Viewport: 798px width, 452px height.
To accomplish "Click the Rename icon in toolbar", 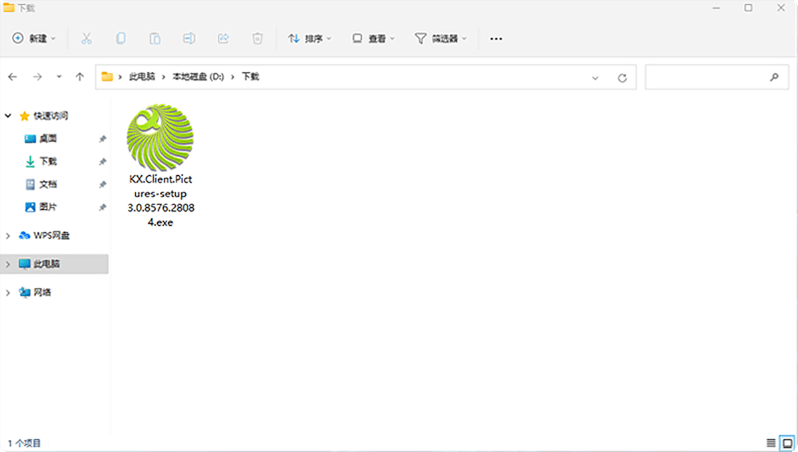I will pos(189,38).
